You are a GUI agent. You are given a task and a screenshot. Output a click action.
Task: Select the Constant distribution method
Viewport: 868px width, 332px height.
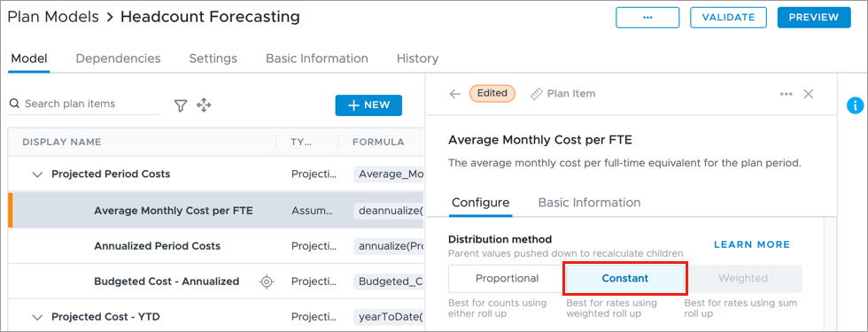point(625,278)
